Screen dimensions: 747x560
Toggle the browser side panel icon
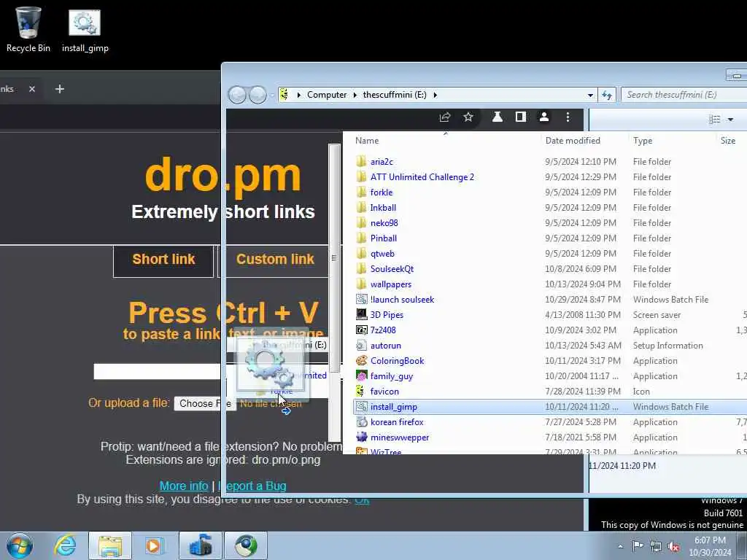[x=521, y=117]
